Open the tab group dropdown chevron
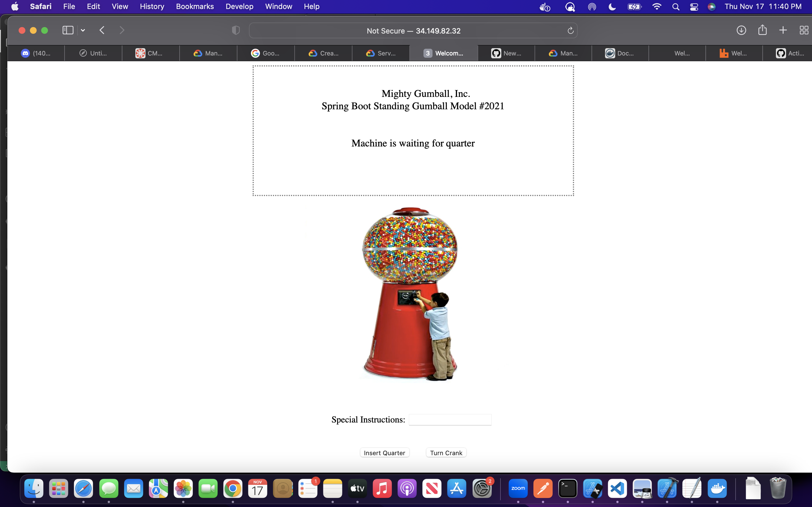The image size is (812, 507). [x=83, y=30]
